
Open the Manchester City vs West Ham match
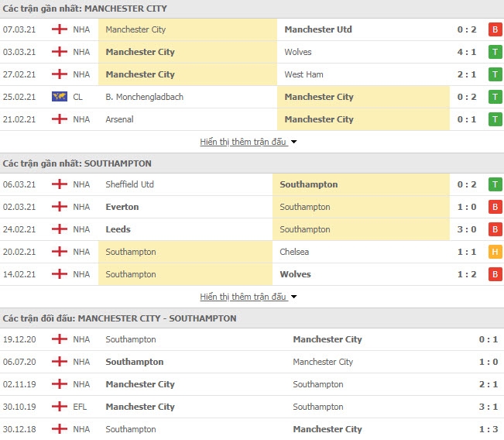252,74
